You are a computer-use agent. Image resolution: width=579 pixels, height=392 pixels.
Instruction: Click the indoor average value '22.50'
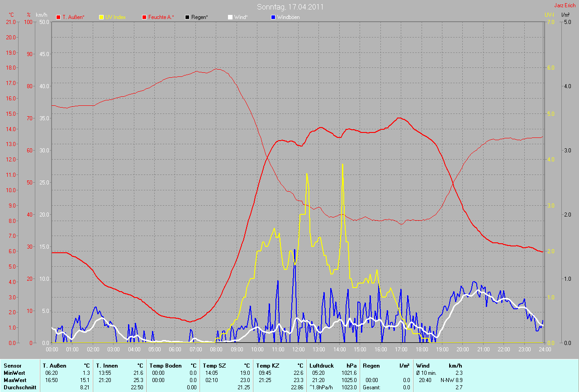coord(137,387)
